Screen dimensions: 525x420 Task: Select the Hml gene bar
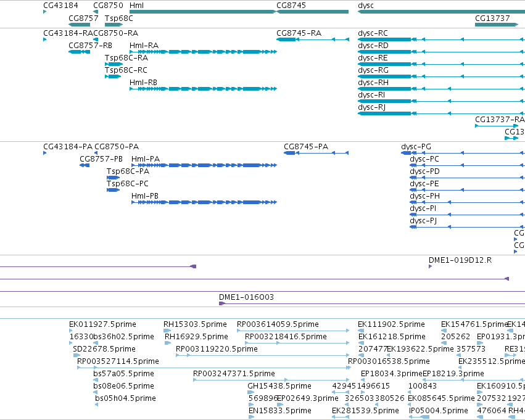[203, 12]
